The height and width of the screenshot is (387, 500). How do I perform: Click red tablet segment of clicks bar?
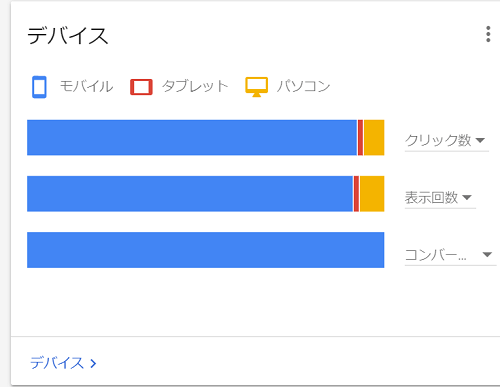(360, 138)
